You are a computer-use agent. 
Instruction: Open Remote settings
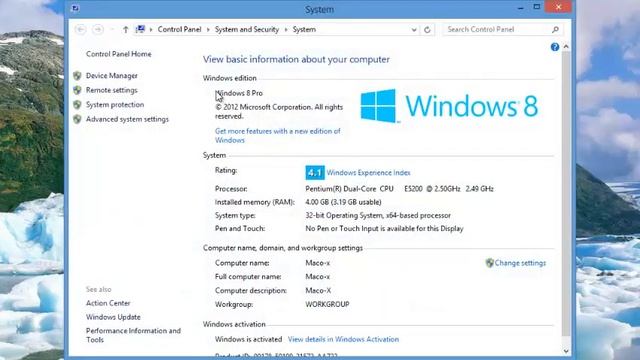click(x=112, y=90)
